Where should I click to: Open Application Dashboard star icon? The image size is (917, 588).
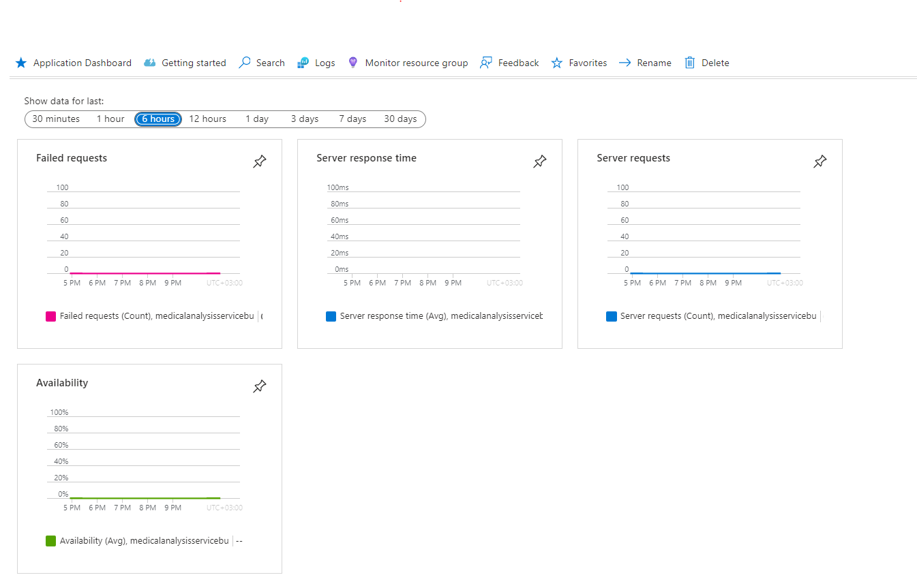[x=21, y=63]
